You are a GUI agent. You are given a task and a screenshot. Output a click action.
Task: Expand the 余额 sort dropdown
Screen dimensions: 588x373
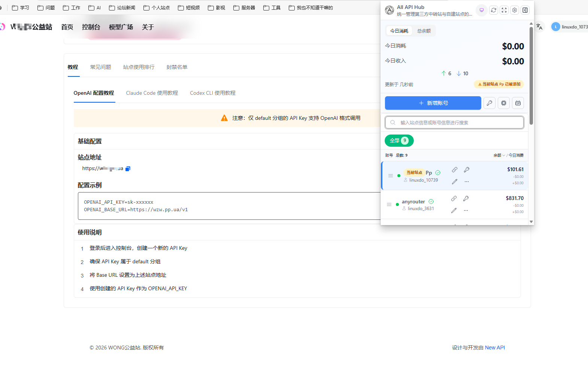point(499,155)
